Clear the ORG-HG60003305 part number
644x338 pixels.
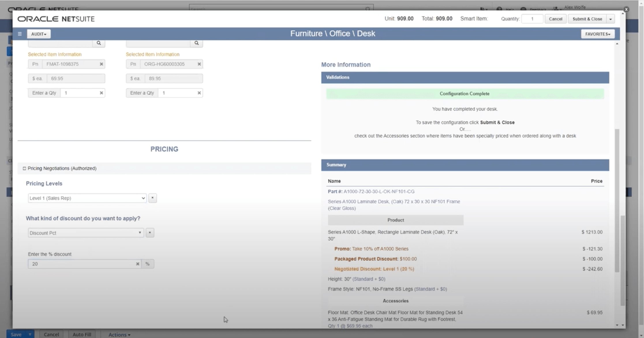click(x=199, y=64)
